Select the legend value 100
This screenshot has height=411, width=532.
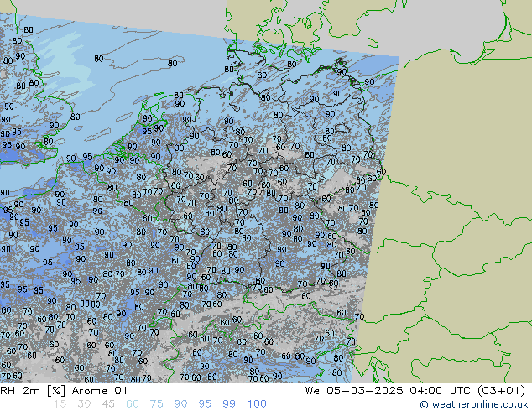point(257,404)
